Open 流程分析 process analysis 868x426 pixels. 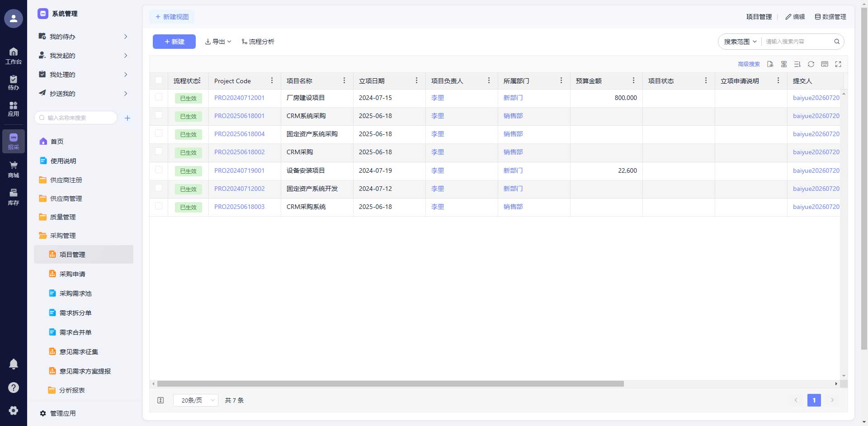click(x=258, y=42)
